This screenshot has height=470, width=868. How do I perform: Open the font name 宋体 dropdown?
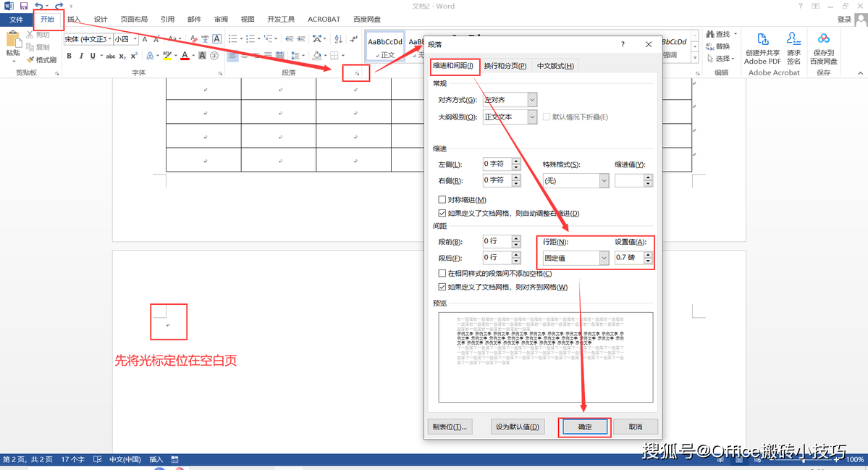pyautogui.click(x=109, y=39)
